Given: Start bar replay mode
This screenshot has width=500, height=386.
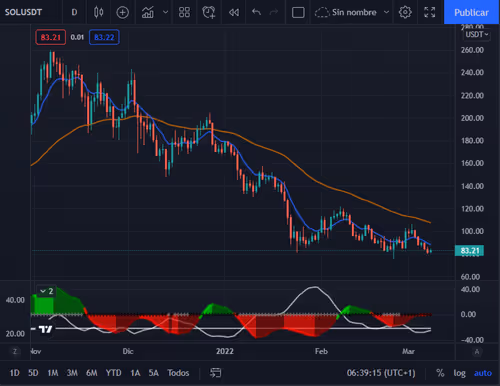Looking at the screenshot, I should click(234, 12).
